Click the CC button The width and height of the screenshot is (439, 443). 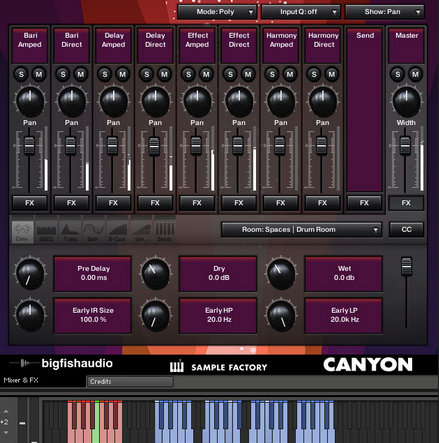pyautogui.click(x=406, y=230)
